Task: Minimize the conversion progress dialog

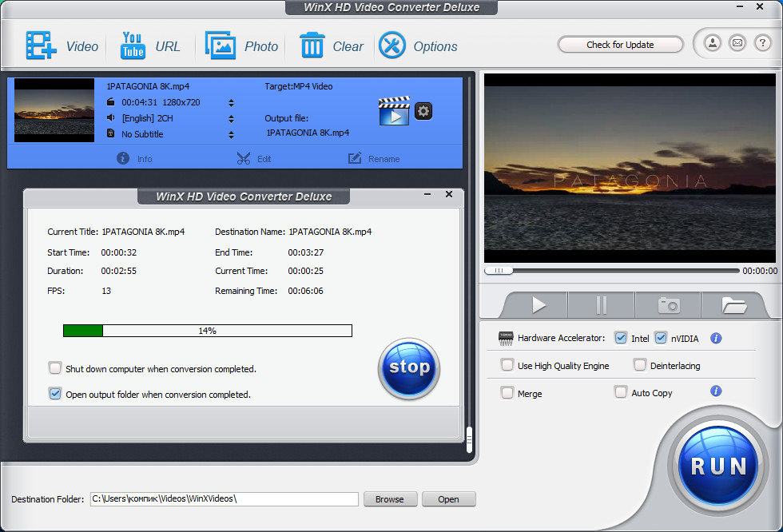Action: coord(427,194)
